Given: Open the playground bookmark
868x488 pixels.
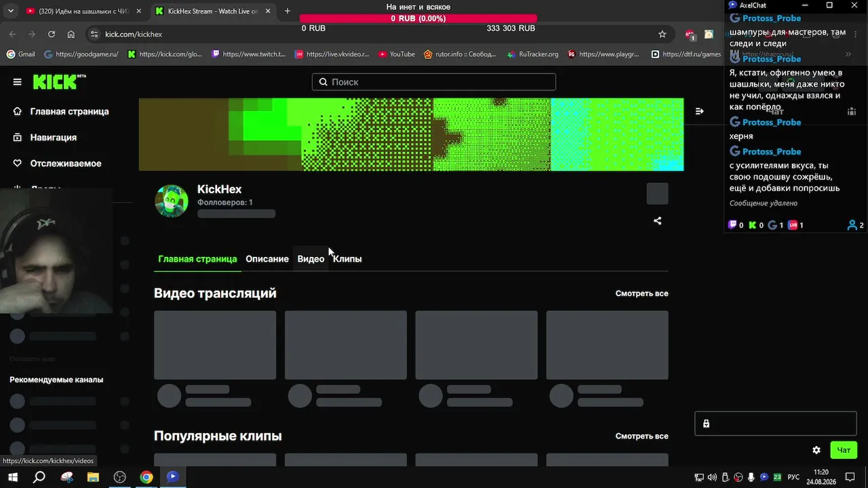Looking at the screenshot, I should 604,54.
